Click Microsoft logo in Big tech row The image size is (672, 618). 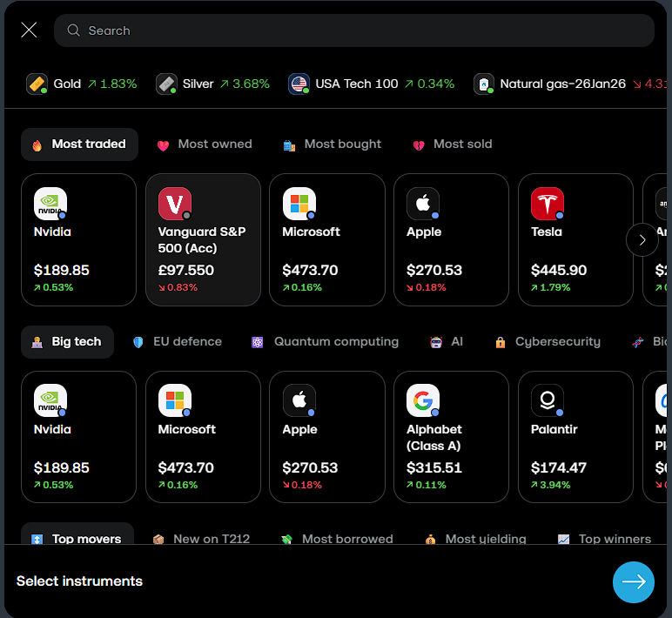click(175, 400)
